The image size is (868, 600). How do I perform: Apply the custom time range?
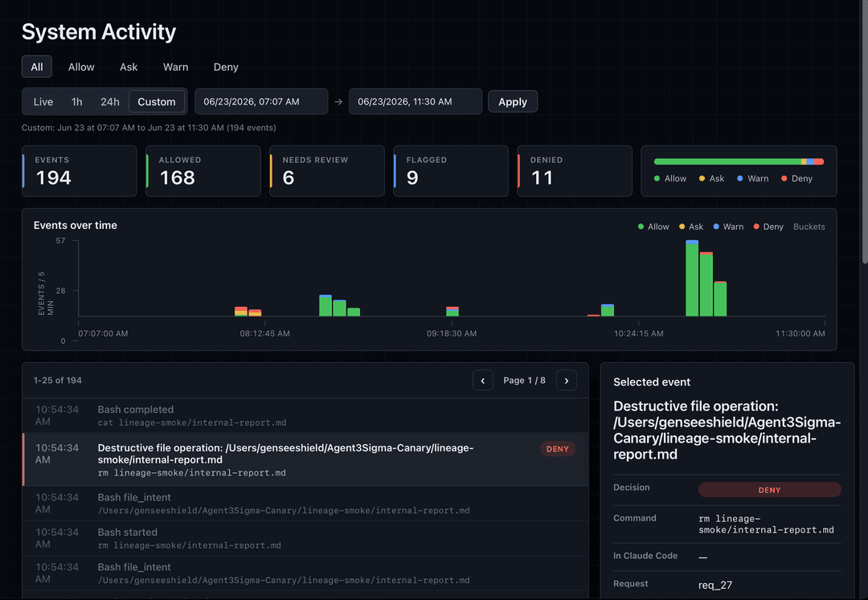[x=513, y=102]
